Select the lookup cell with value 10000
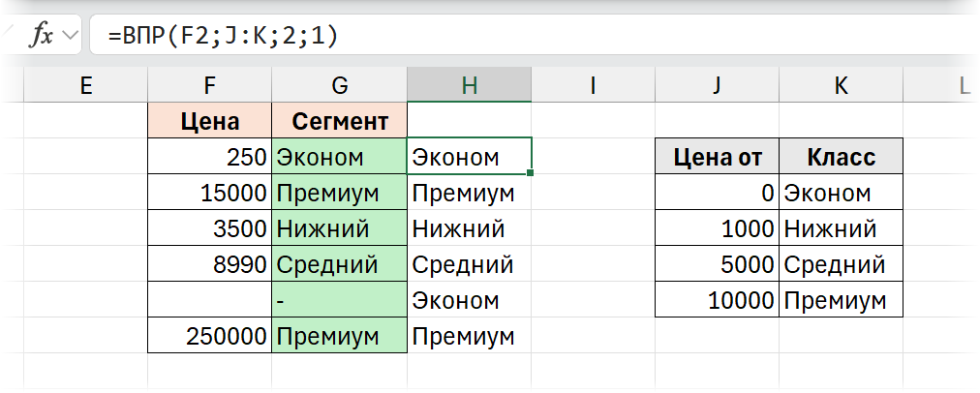The width and height of the screenshot is (980, 393). [x=717, y=300]
